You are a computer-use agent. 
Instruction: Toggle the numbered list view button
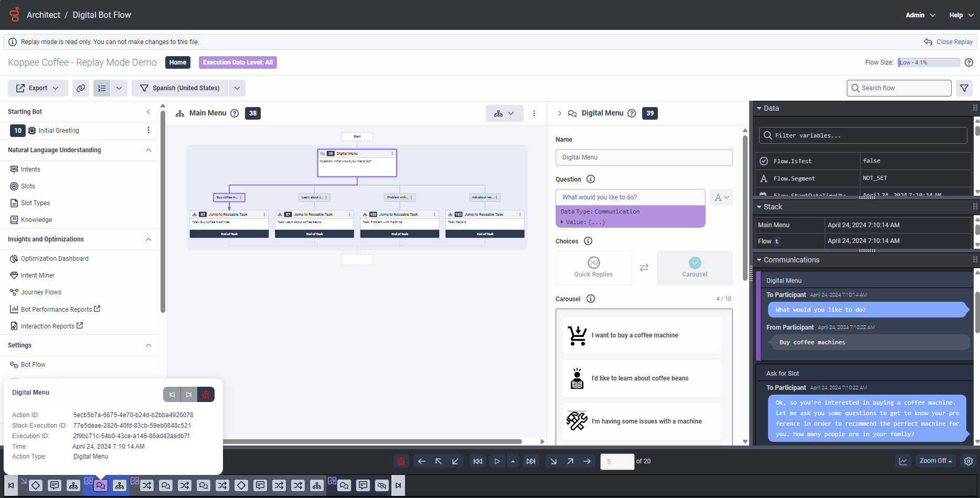click(102, 88)
